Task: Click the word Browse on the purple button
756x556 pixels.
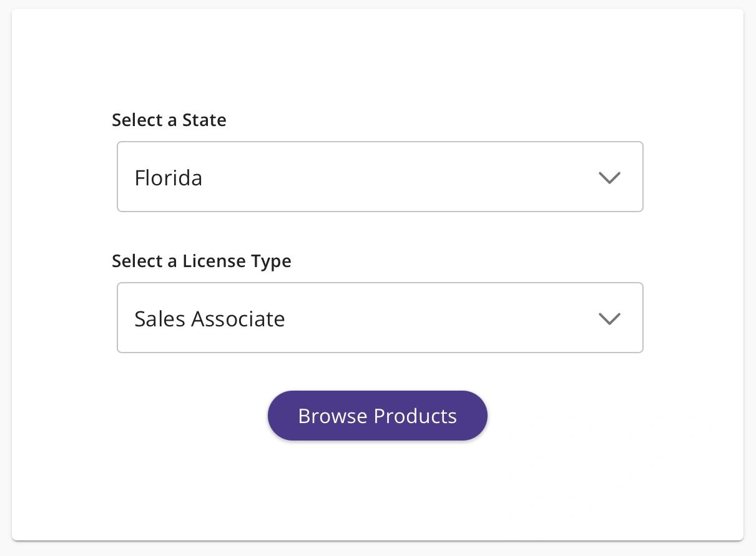Action: coord(333,416)
